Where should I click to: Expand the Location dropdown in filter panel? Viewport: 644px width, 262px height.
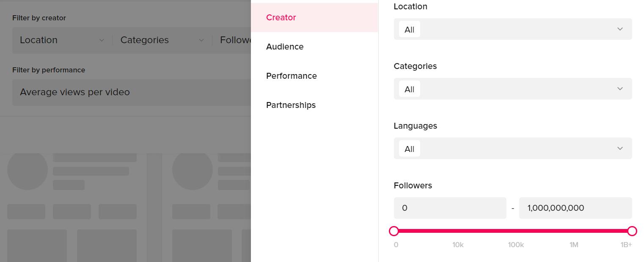pyautogui.click(x=512, y=29)
